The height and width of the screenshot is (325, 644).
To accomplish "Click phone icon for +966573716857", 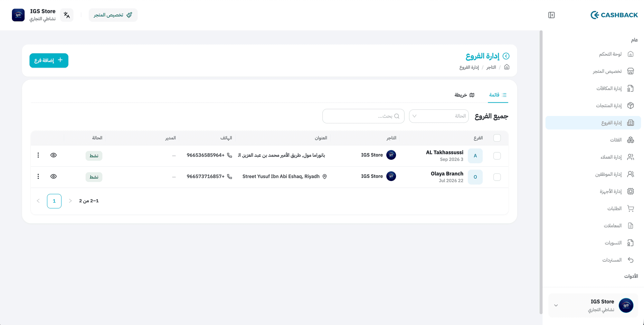I will point(230,177).
